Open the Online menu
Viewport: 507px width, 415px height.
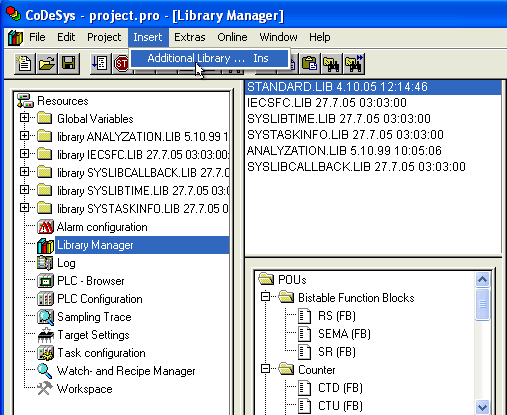[x=232, y=37]
